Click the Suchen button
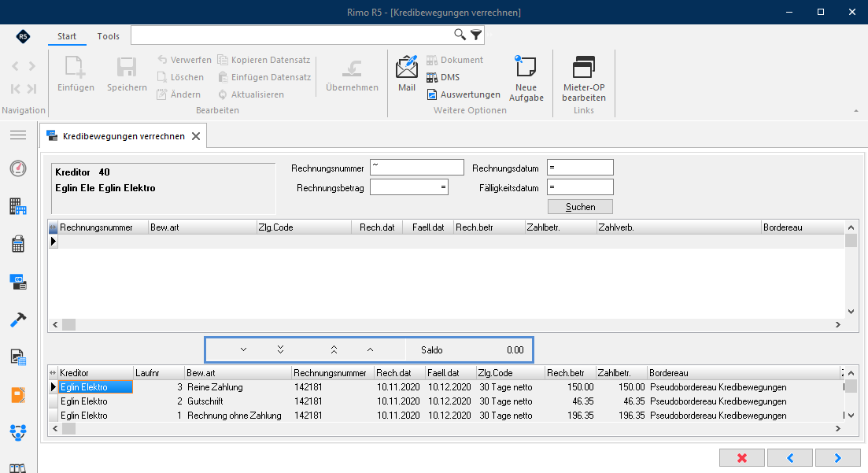Screen dimensions: 868x473 click(580, 206)
